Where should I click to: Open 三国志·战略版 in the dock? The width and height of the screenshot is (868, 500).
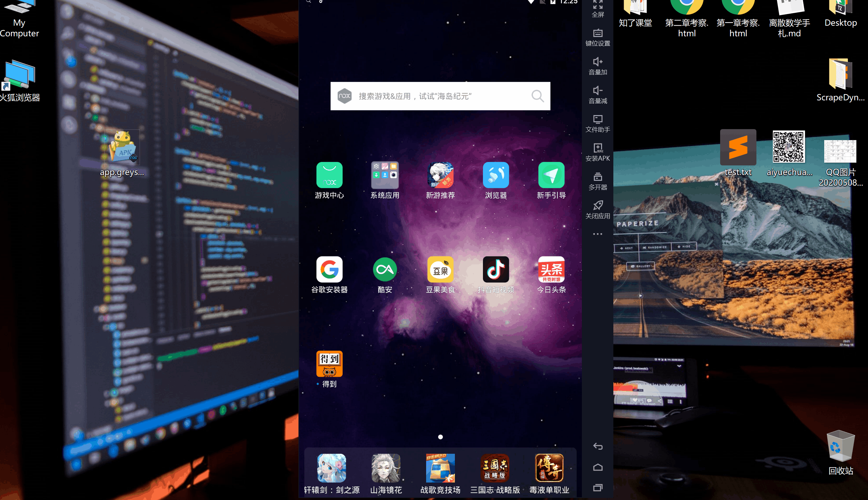coord(495,473)
